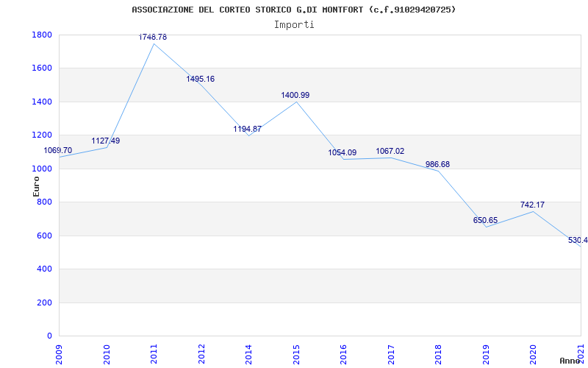
Task: Click the 2009 x-axis label
Action: coord(60,354)
